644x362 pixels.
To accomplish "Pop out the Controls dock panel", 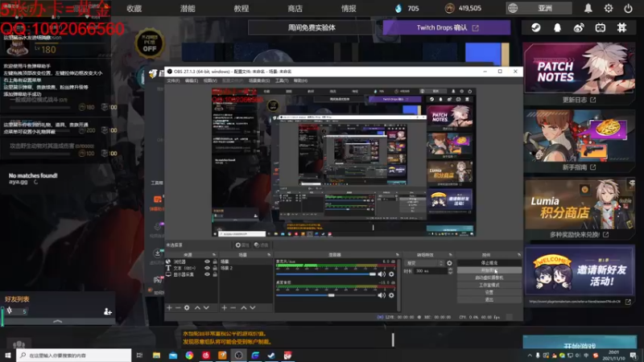I will tap(519, 255).
